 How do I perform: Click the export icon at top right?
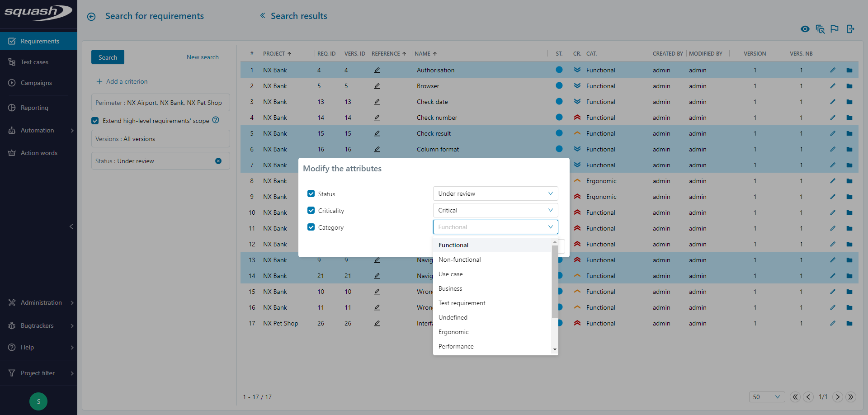pyautogui.click(x=850, y=29)
